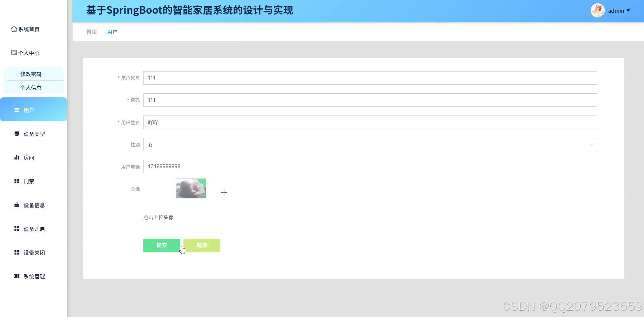This screenshot has height=317, width=644.
Task: Click the uploaded avatar thumbnail
Action: (x=191, y=188)
